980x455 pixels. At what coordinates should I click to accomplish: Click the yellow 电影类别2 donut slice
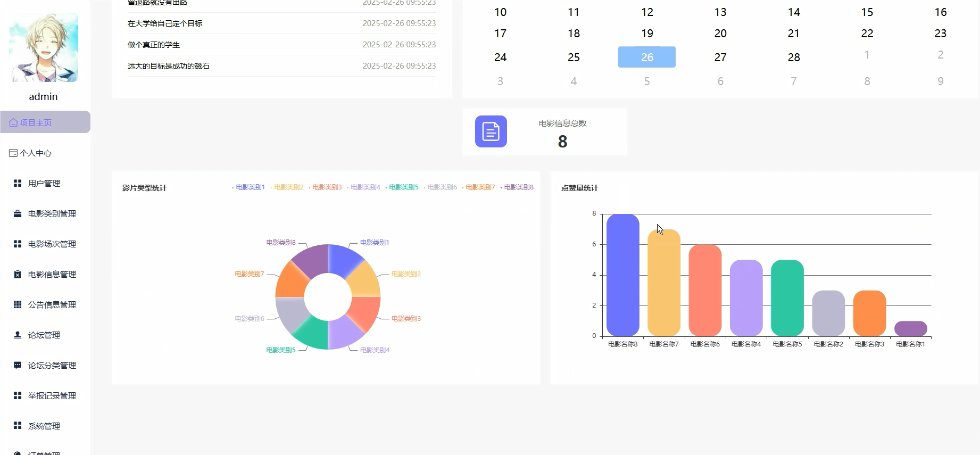(x=363, y=282)
